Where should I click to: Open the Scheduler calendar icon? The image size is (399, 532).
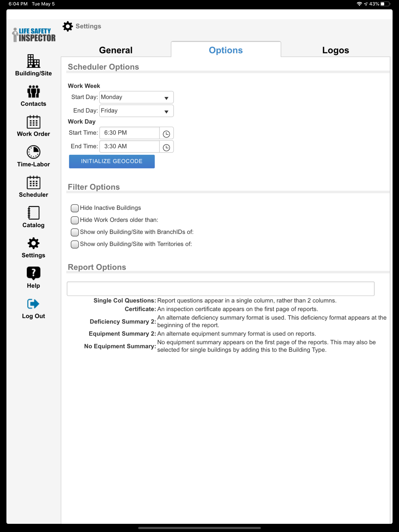[x=34, y=182]
